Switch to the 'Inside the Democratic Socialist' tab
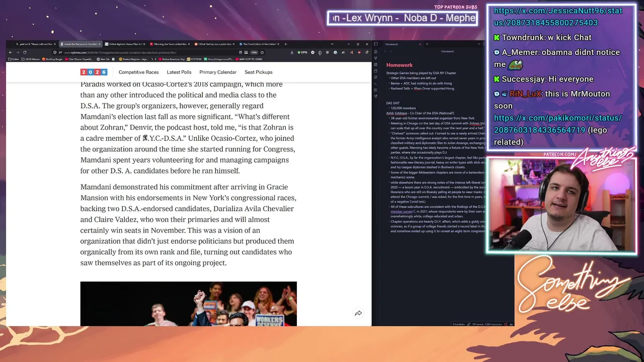 pos(80,44)
